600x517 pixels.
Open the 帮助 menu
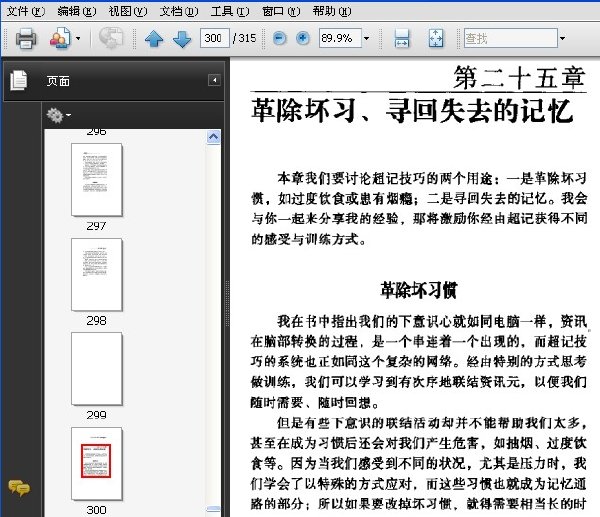[332, 11]
